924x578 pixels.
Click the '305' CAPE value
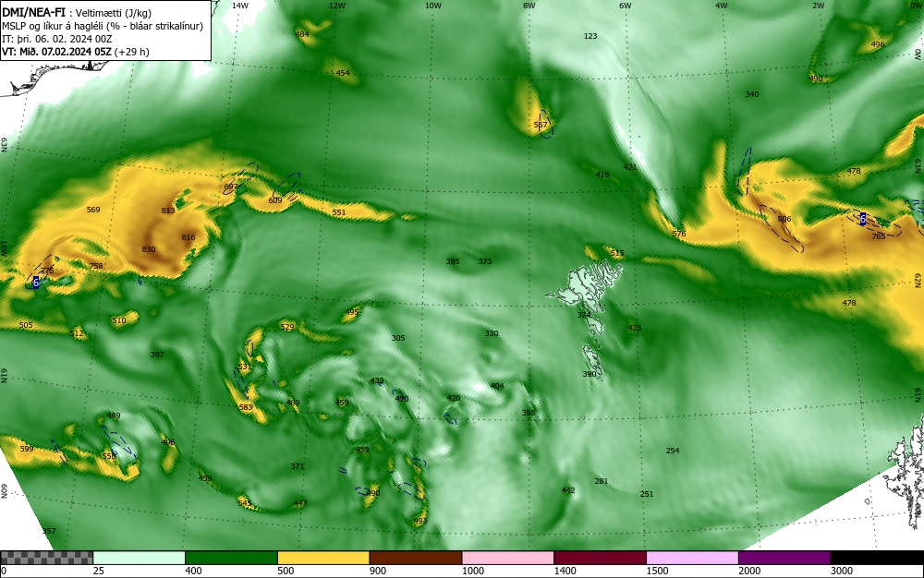click(398, 339)
